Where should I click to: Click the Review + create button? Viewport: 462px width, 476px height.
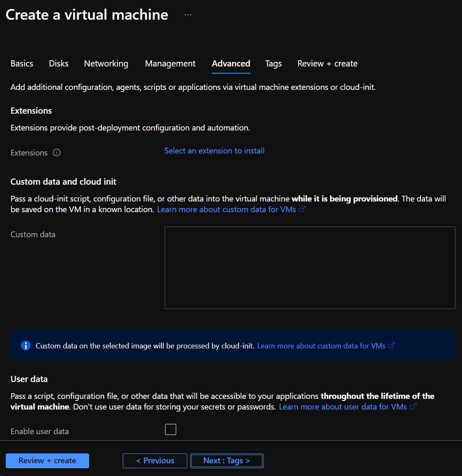point(47,460)
